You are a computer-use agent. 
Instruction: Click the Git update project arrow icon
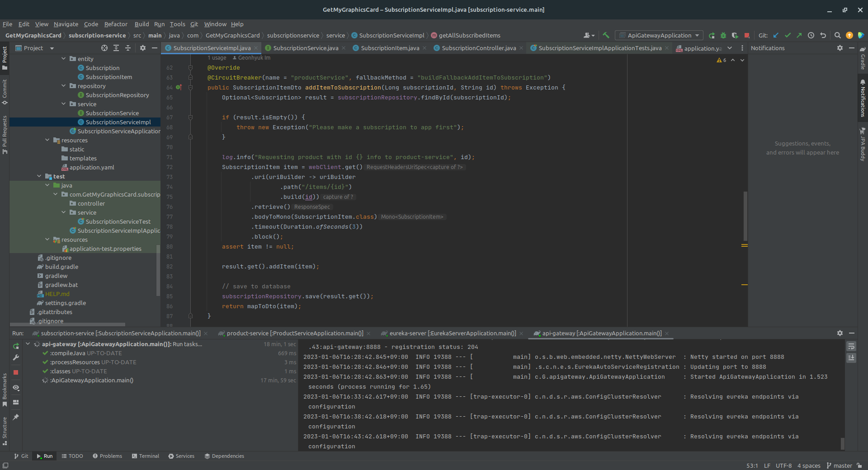[x=776, y=35]
